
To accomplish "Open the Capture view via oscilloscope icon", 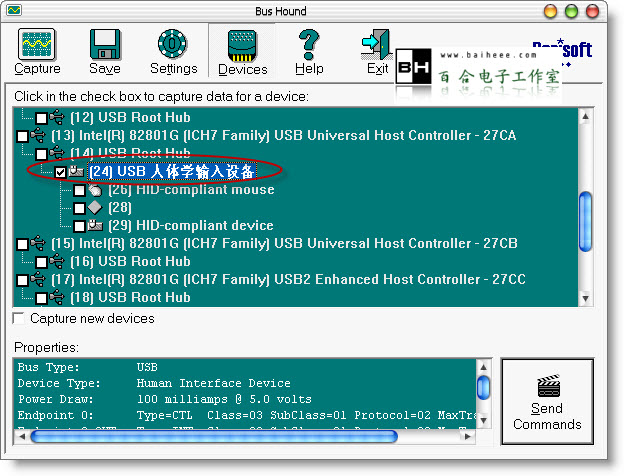I will pos(37,44).
